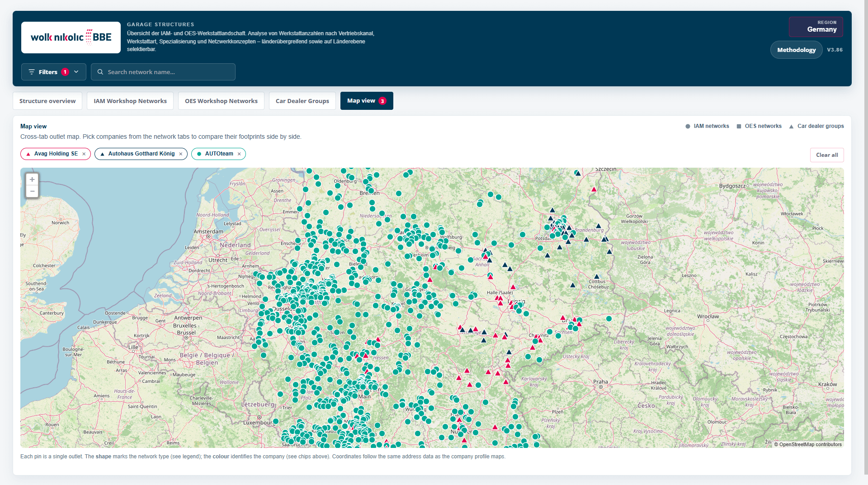Switch to Structure overview tab
The image size is (868, 485).
tap(47, 101)
